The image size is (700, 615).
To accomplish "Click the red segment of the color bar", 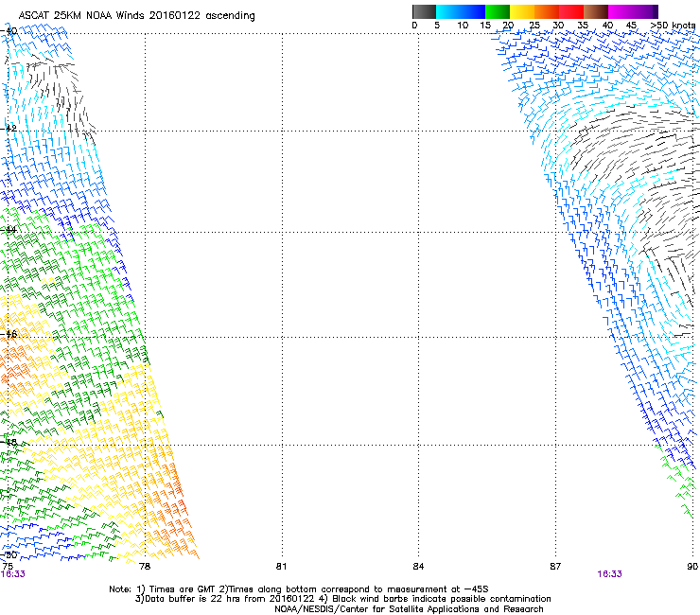I will click(x=571, y=11).
